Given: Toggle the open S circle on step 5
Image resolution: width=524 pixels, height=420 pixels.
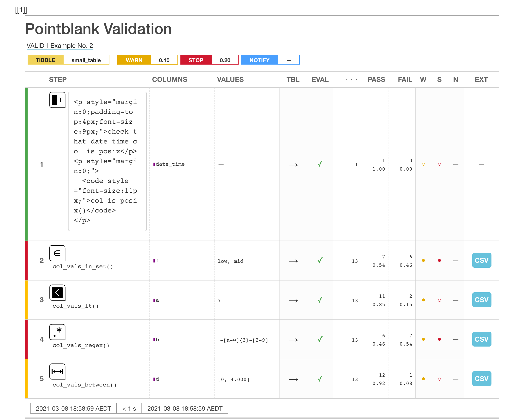Looking at the screenshot, I should click(x=439, y=379).
